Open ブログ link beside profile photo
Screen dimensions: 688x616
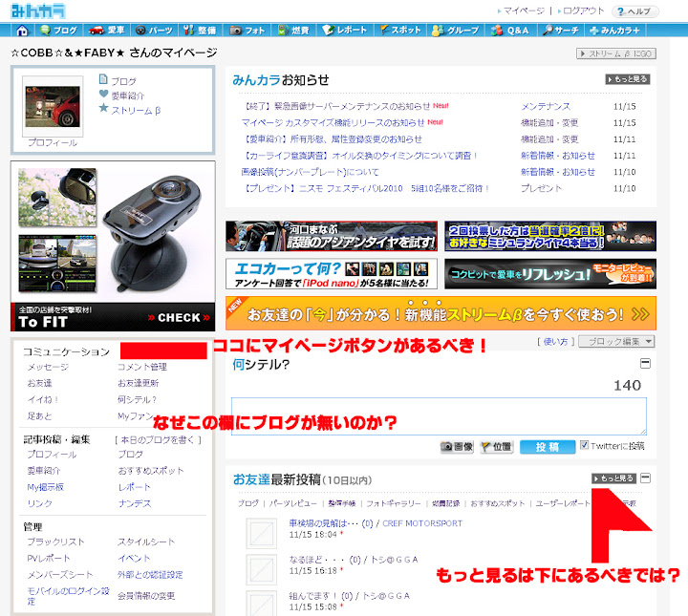(123, 81)
